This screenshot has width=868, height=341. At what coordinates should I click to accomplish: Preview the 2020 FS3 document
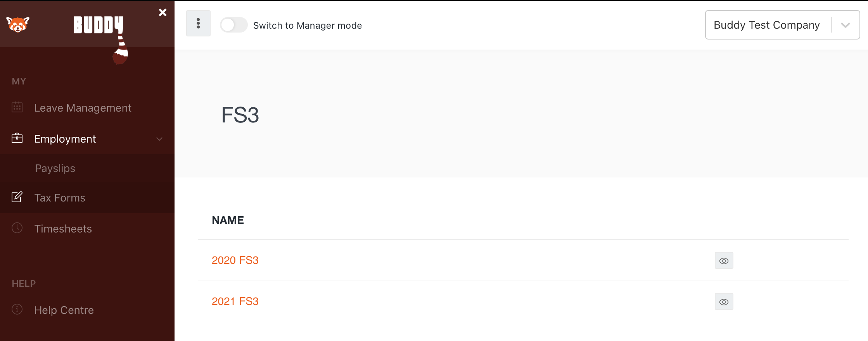[724, 260]
